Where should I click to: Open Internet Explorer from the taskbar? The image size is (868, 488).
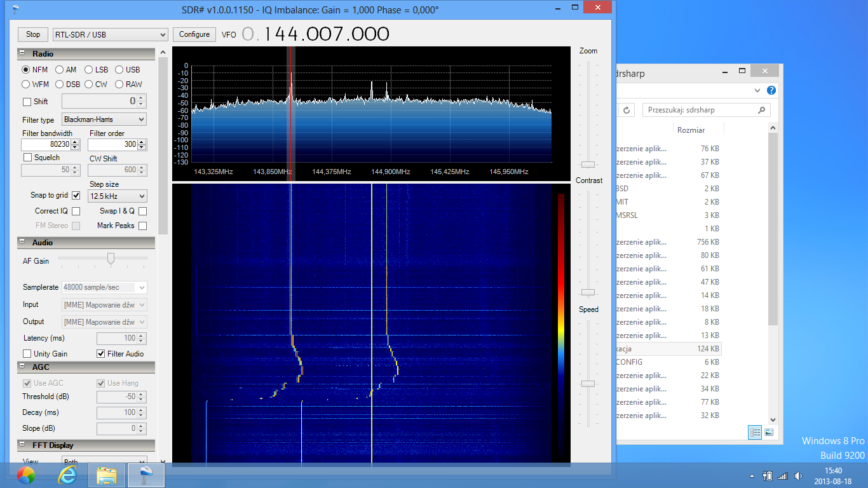[x=67, y=475]
